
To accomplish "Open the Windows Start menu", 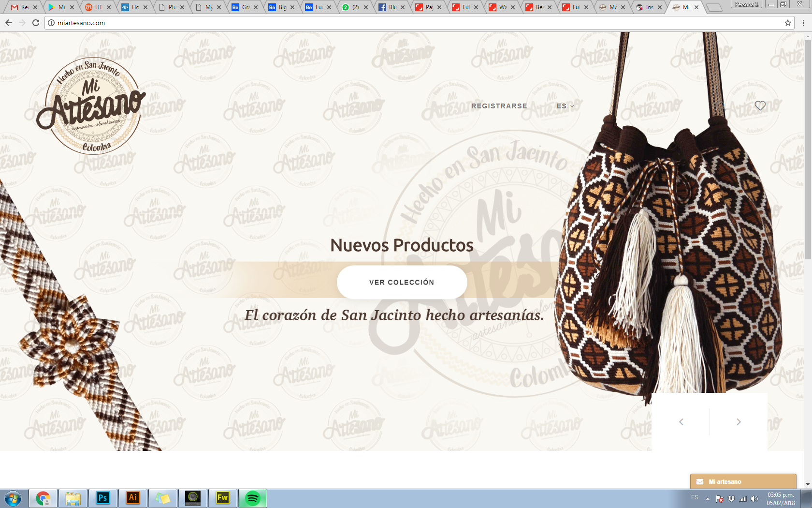I will click(13, 498).
